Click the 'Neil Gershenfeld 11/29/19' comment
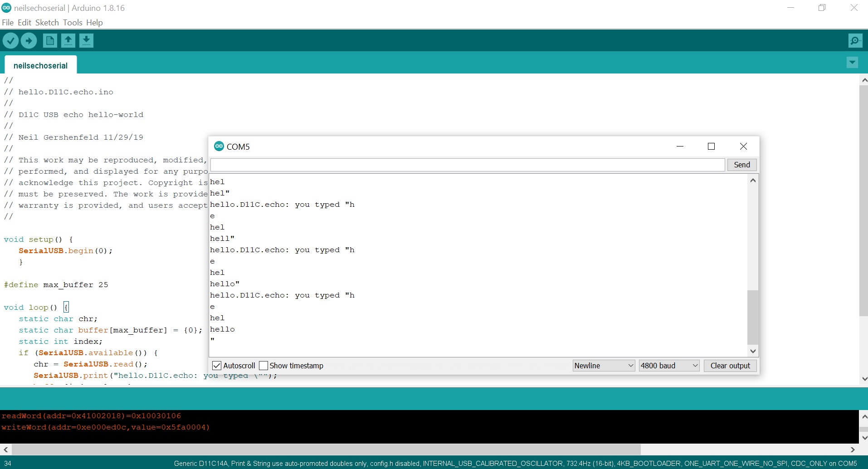868x469 pixels. pos(73,137)
